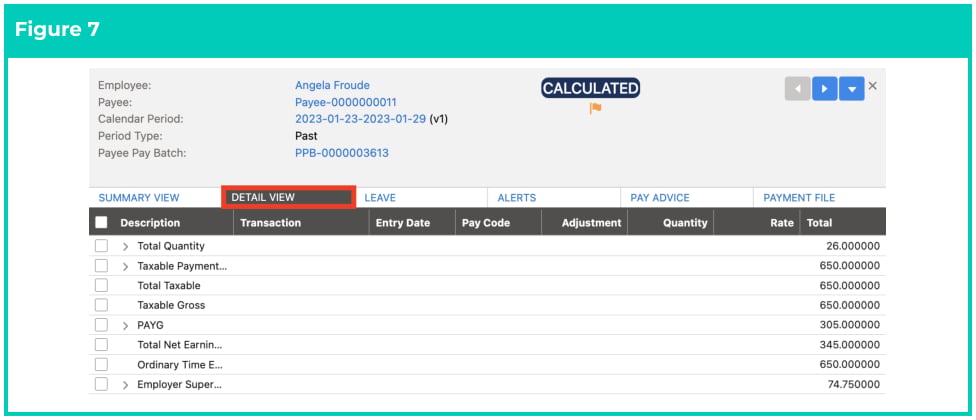
Task: Click the Ordinary Time E... description text
Action: pos(180,365)
